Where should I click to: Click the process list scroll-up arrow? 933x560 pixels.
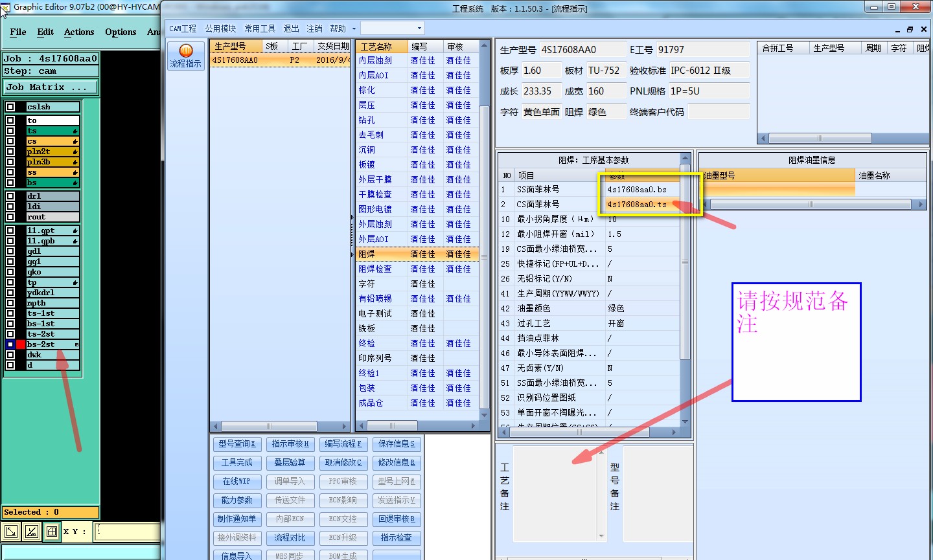(484, 46)
